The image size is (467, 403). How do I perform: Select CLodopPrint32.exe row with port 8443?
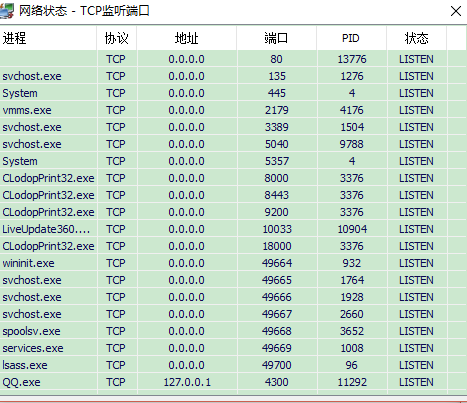coord(233,195)
